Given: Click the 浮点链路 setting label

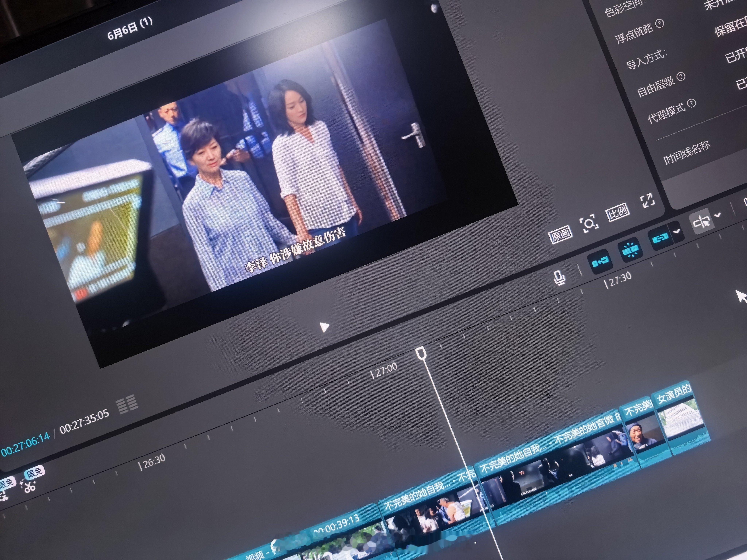Looking at the screenshot, I should [x=634, y=34].
